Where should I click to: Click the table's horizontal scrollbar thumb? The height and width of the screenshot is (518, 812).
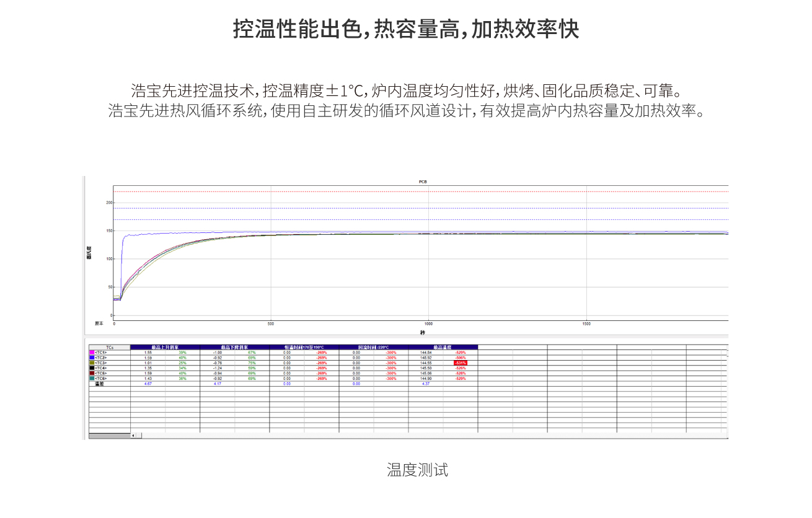(139, 436)
